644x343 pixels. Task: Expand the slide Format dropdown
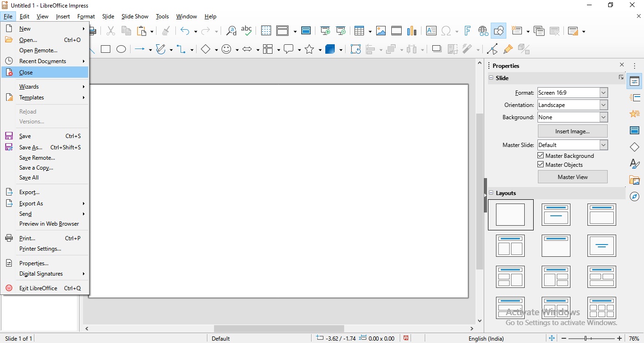[603, 93]
